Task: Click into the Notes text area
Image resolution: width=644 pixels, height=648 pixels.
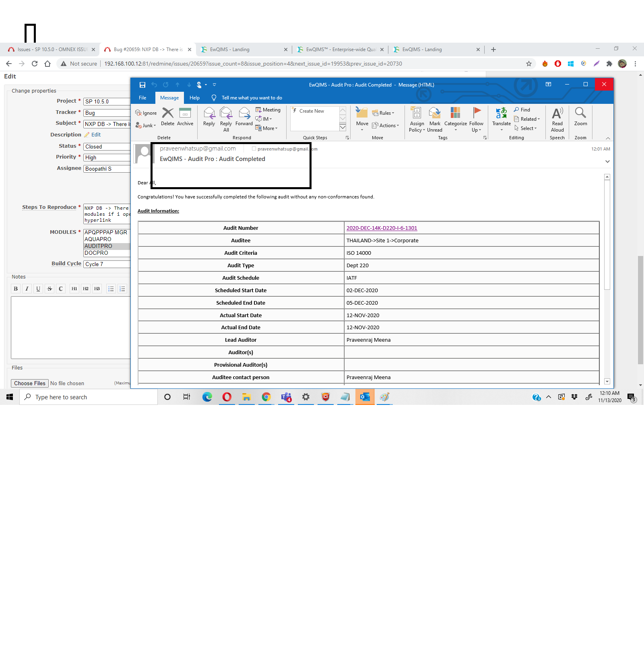Action: click(x=71, y=328)
